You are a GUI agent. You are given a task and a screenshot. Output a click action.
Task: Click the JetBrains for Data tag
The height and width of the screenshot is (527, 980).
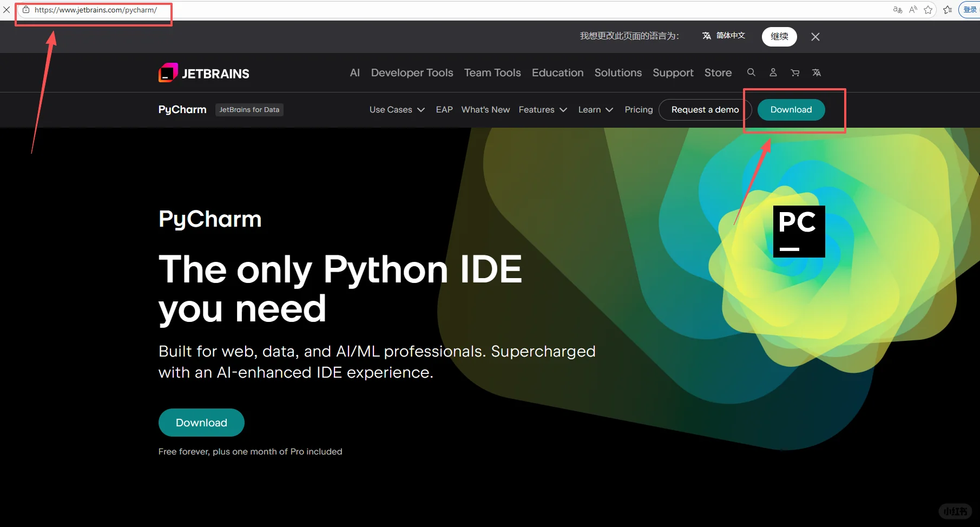pos(249,110)
